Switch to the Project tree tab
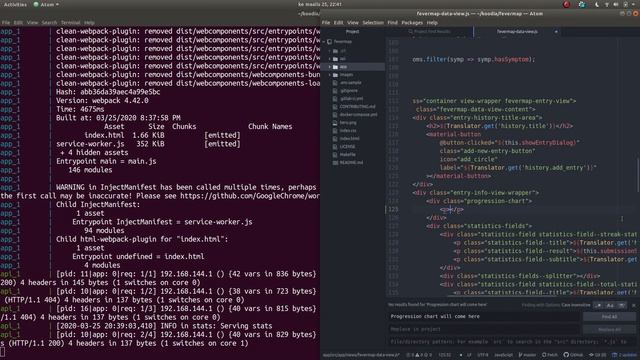640x360 pixels. [352, 31]
